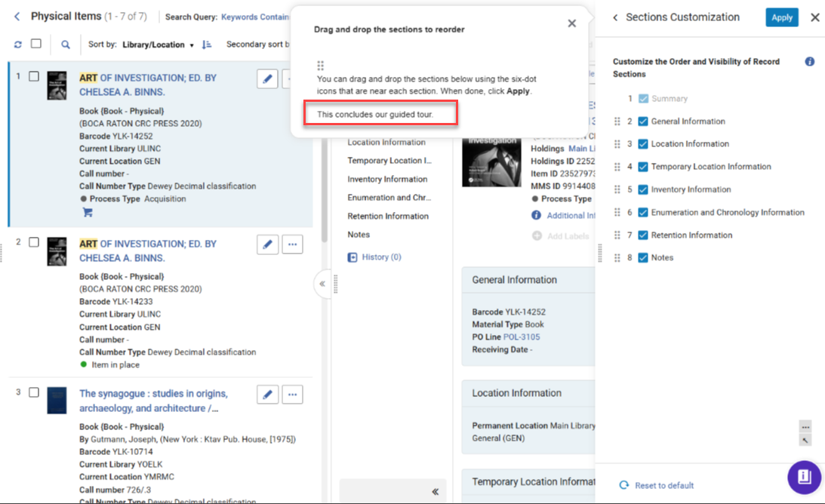Jump to Inventory Information section

pos(387,179)
